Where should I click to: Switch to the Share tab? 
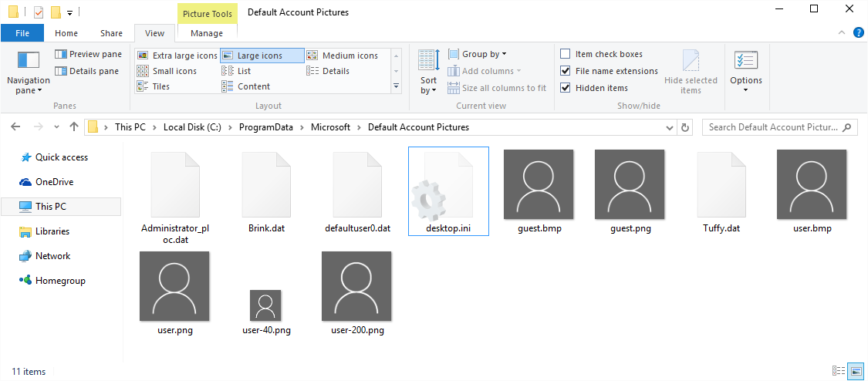(111, 33)
